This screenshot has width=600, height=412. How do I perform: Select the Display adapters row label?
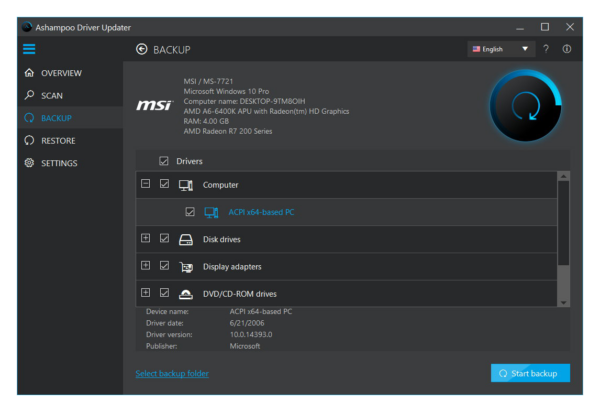pos(232,267)
